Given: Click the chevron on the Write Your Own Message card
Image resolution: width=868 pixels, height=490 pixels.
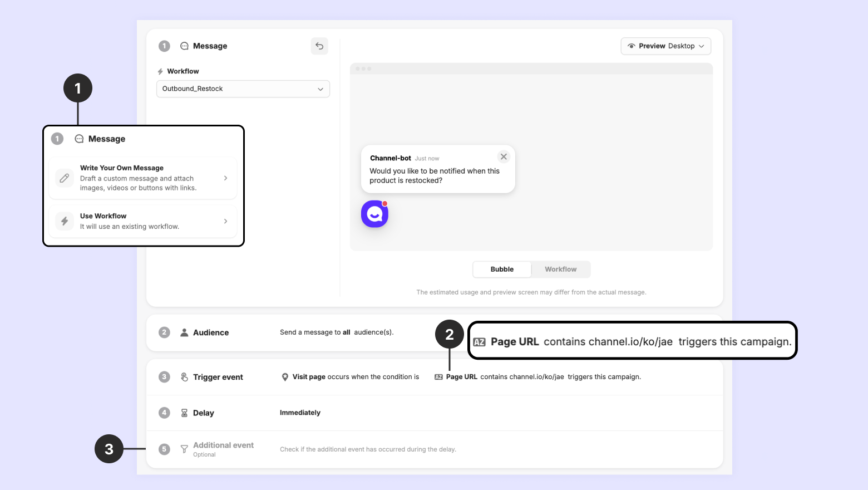Looking at the screenshot, I should click(x=225, y=178).
